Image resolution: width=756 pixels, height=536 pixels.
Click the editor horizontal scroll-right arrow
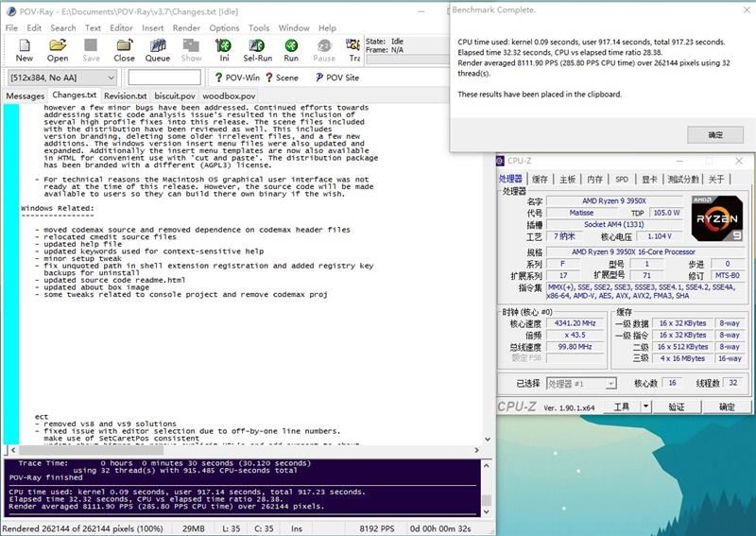click(x=476, y=450)
